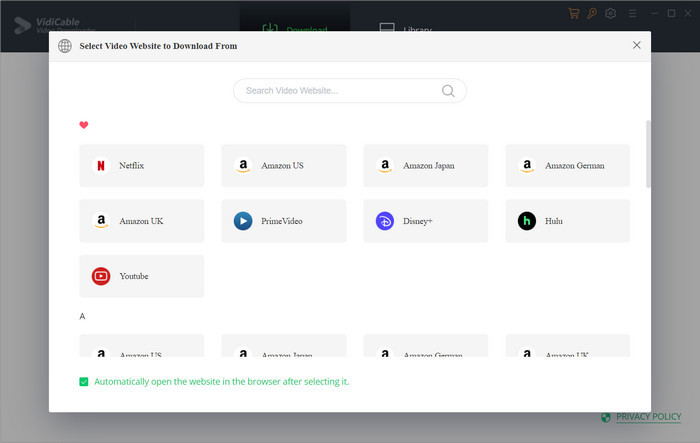The height and width of the screenshot is (443, 700).
Task: Click the magnifier search icon
Action: tap(448, 91)
